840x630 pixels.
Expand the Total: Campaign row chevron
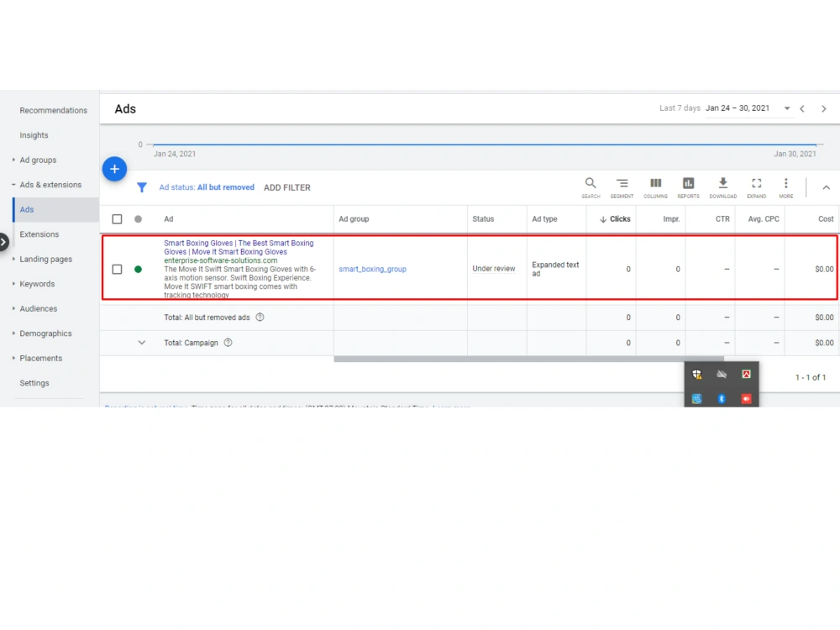(x=141, y=343)
